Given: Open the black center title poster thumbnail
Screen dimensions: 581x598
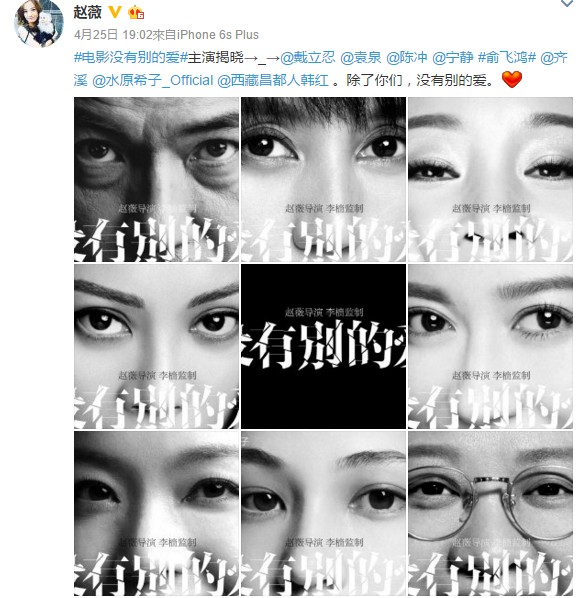Looking at the screenshot, I should pyautogui.click(x=323, y=346).
